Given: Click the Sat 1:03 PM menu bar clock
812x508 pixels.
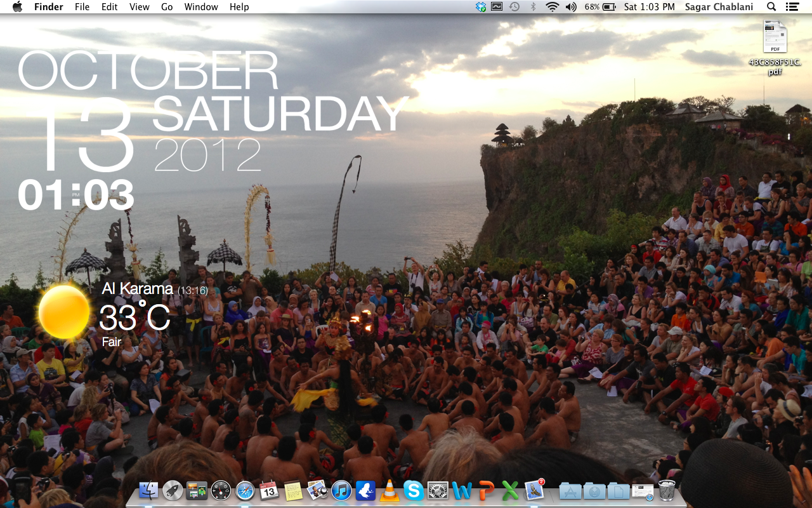Looking at the screenshot, I should point(650,7).
